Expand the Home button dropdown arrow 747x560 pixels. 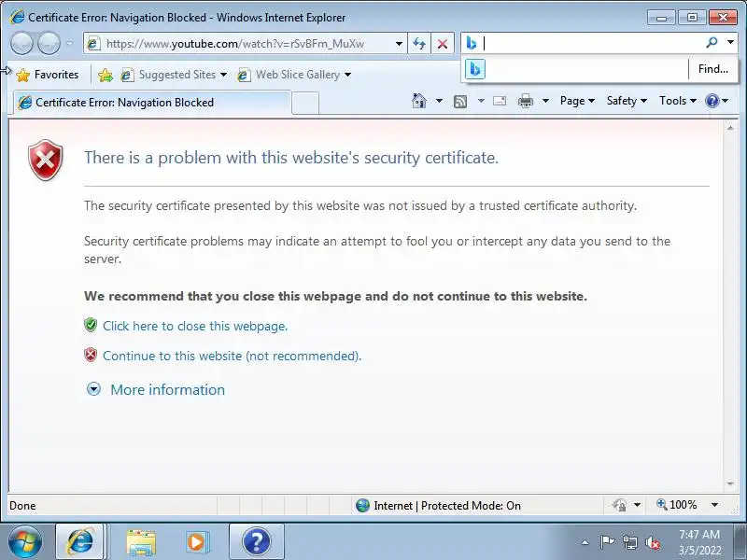[439, 101]
